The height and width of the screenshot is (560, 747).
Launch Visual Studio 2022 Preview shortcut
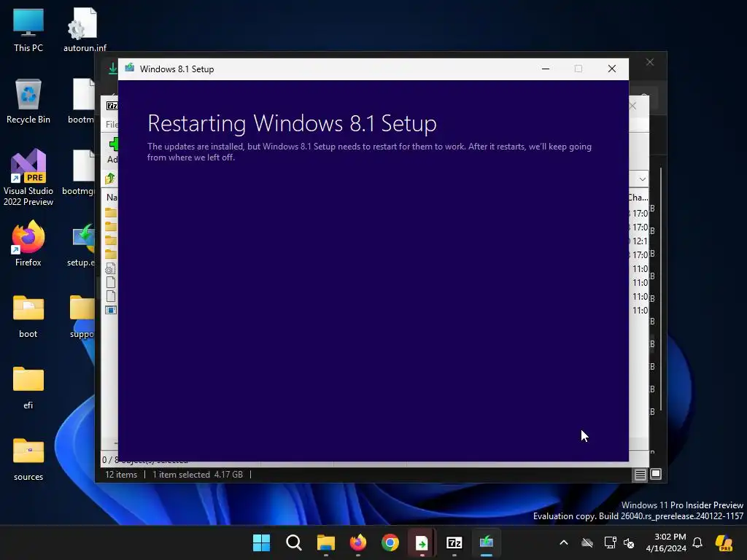pos(28,177)
